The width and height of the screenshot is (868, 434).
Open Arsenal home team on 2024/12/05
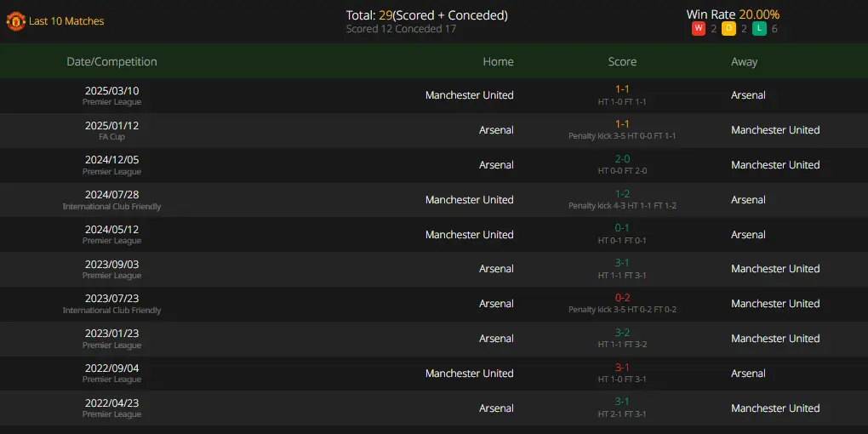coord(497,165)
